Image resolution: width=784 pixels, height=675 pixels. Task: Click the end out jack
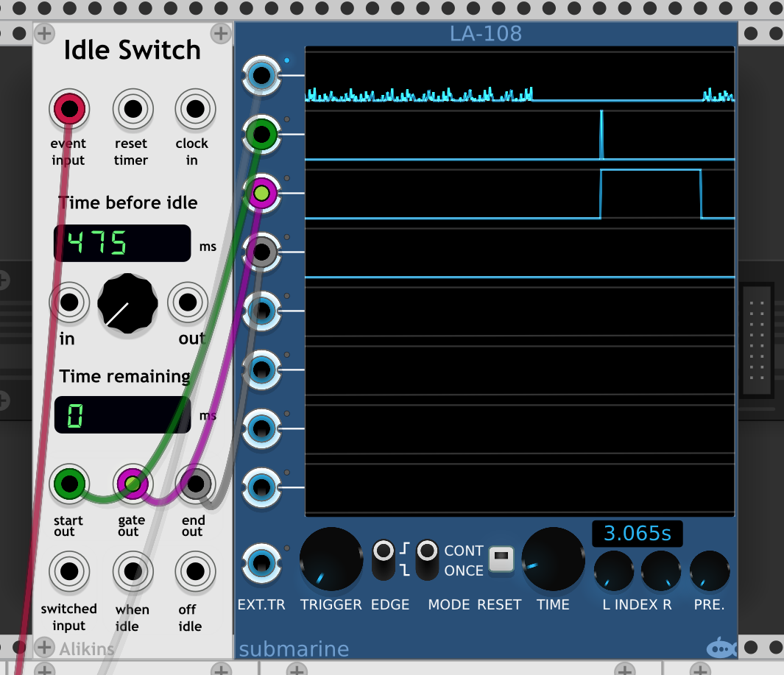(x=195, y=484)
